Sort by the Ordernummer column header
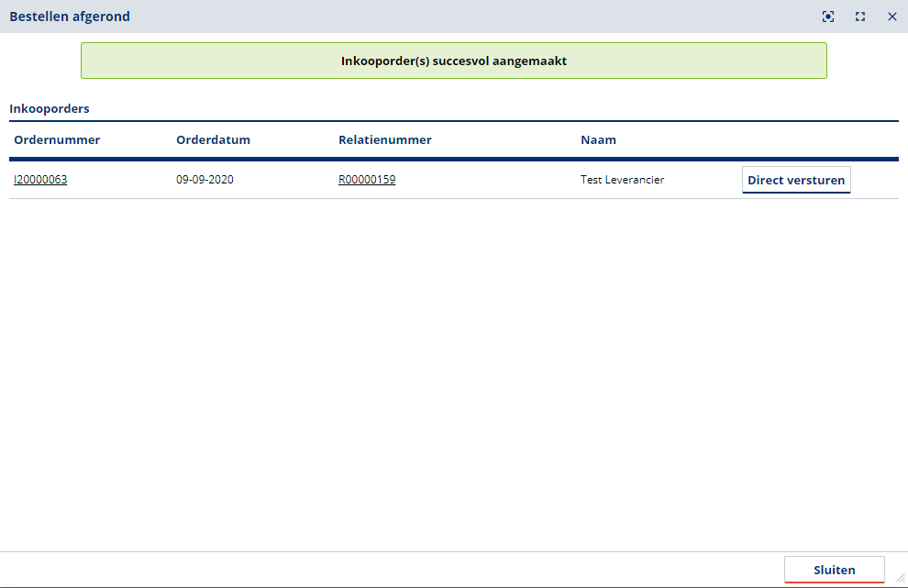This screenshot has height=588, width=908. point(57,140)
